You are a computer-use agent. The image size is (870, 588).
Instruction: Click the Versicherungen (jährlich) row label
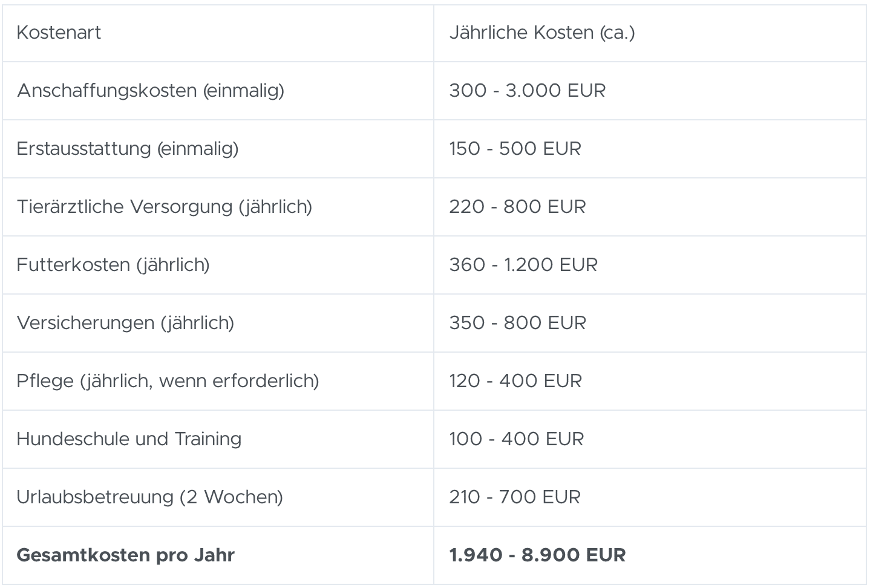[x=125, y=323]
